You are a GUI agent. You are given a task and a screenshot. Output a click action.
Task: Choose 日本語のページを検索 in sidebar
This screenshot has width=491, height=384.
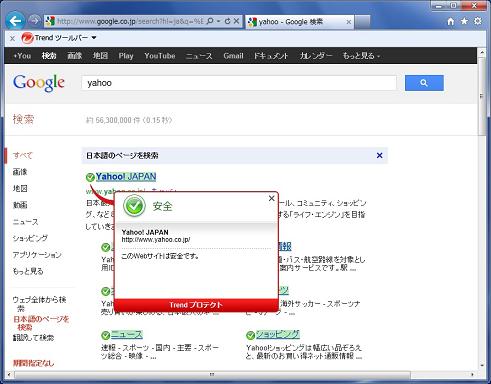pos(41,323)
